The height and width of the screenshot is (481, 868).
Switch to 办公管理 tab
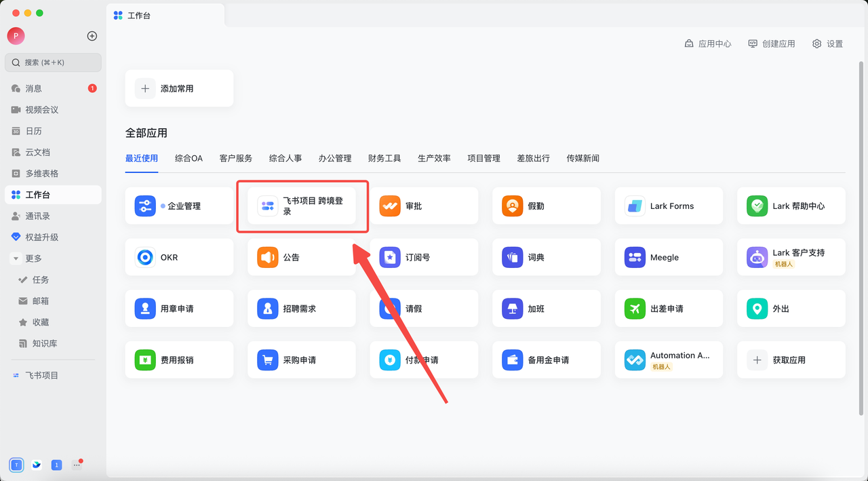[x=335, y=158]
